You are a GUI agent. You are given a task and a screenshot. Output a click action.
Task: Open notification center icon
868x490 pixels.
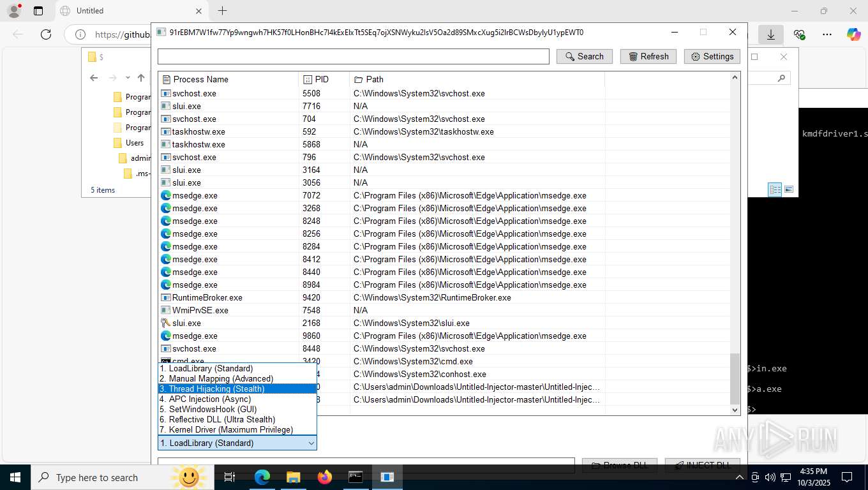[847, 477]
